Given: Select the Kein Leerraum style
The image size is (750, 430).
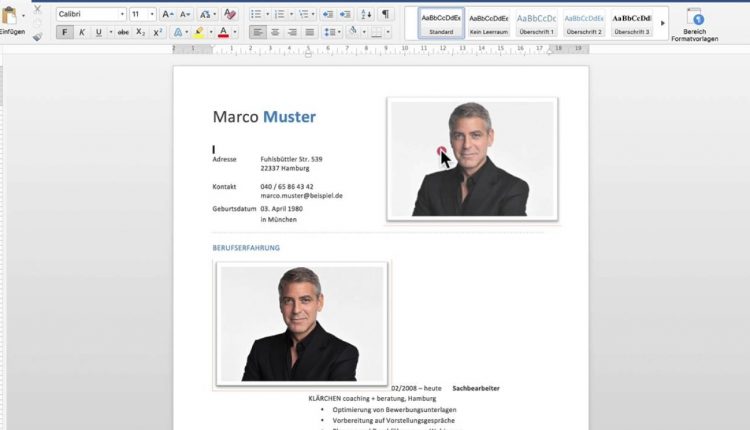Looking at the screenshot, I should pyautogui.click(x=488, y=23).
